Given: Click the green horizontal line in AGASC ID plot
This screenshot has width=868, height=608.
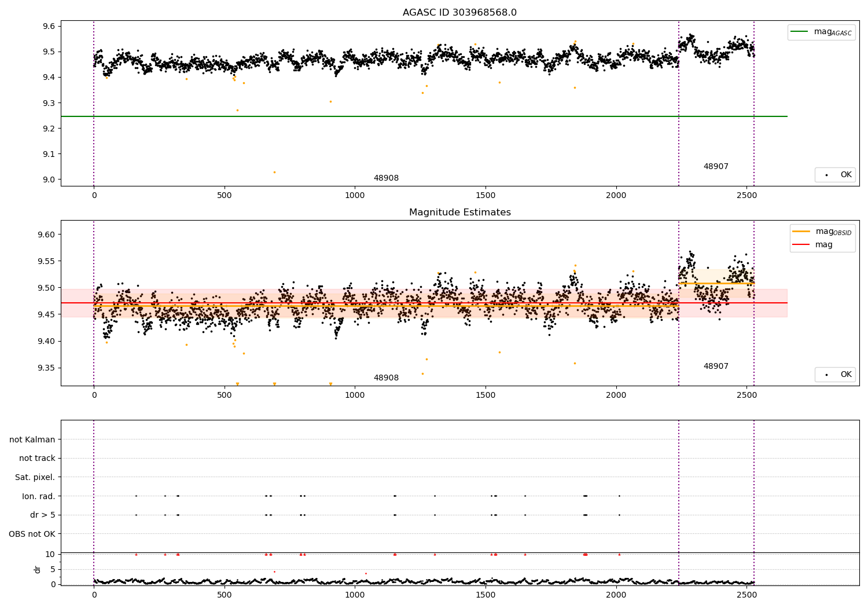Looking at the screenshot, I should [424, 116].
